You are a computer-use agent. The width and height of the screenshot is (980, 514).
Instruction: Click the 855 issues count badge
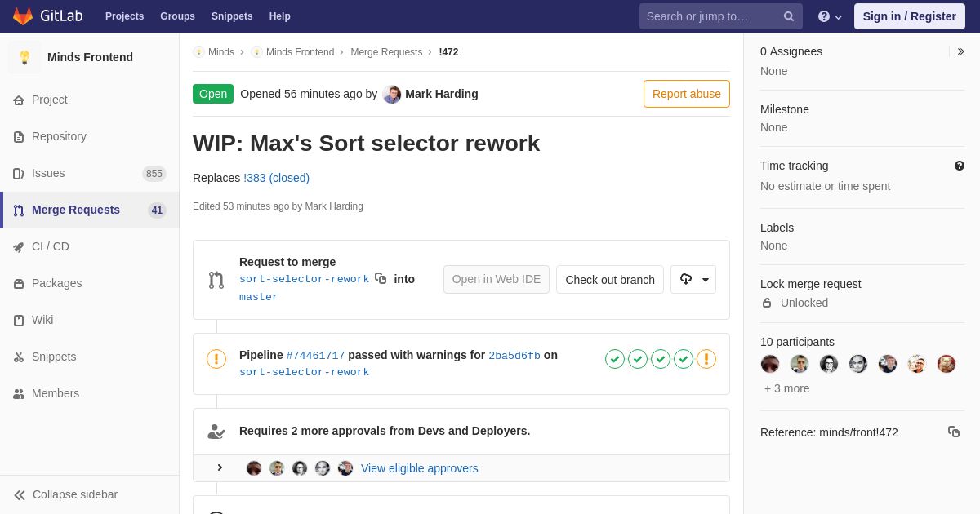point(154,173)
